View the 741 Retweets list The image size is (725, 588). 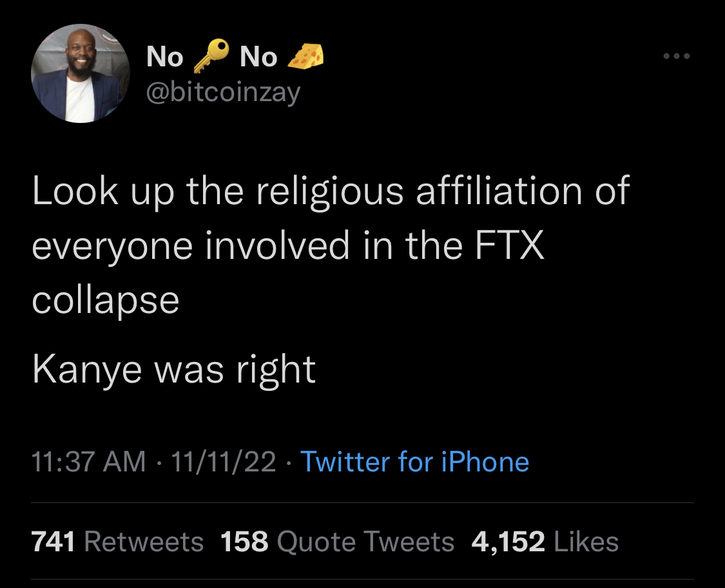(x=117, y=542)
